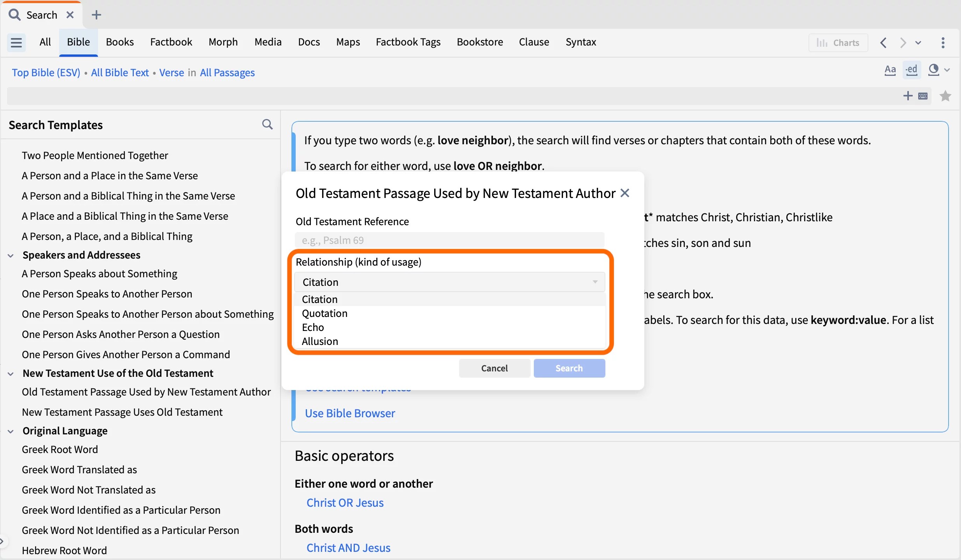Close the template dialog with X
Image resolution: width=961 pixels, height=560 pixels.
point(625,193)
